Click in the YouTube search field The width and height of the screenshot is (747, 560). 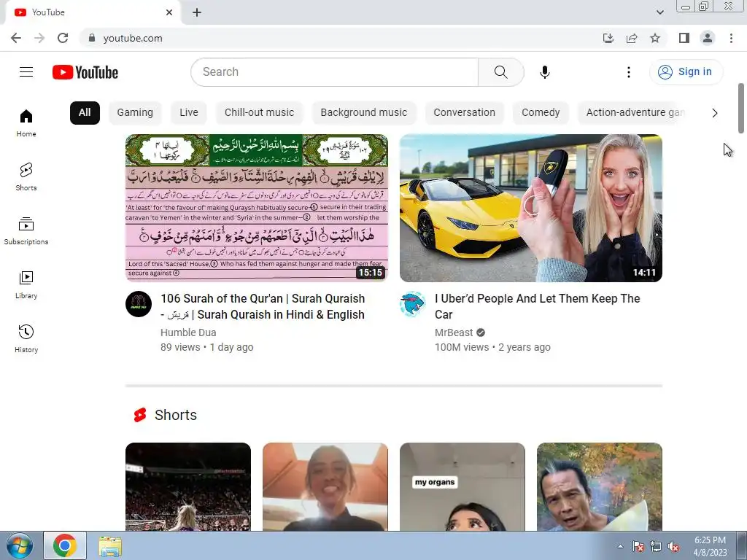pos(334,72)
